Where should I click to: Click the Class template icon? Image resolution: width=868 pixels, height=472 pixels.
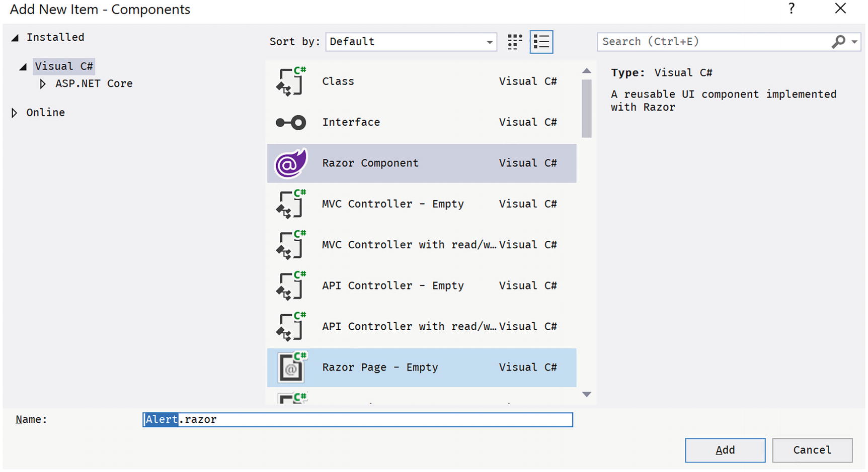coord(291,81)
